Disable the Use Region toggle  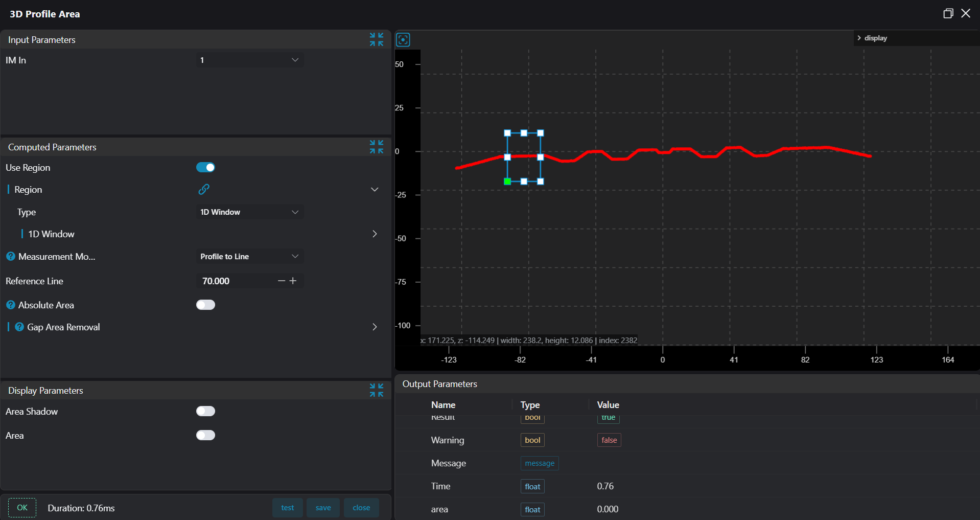[x=205, y=167]
